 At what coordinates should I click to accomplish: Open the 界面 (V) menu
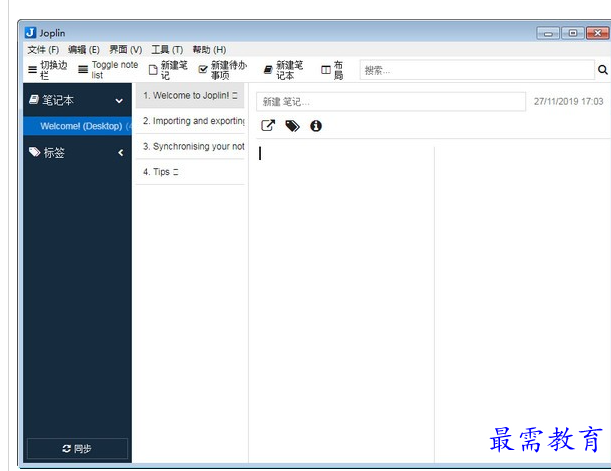coord(125,49)
